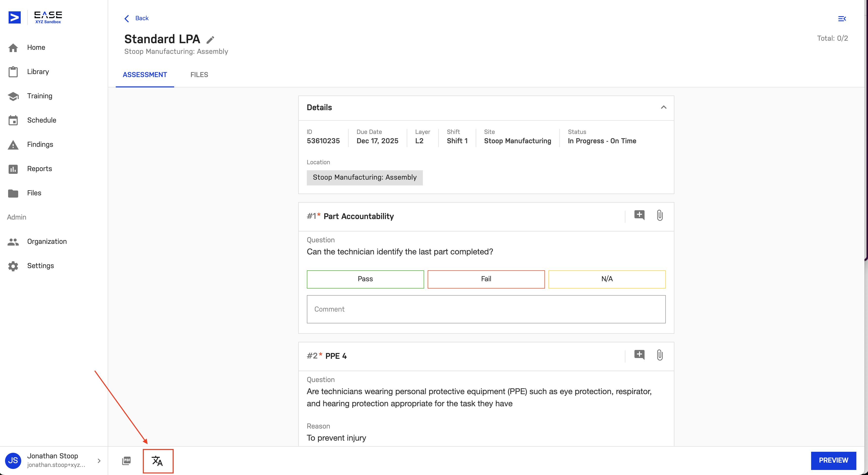
Task: Open the Library clipboard icon
Action: pos(13,72)
